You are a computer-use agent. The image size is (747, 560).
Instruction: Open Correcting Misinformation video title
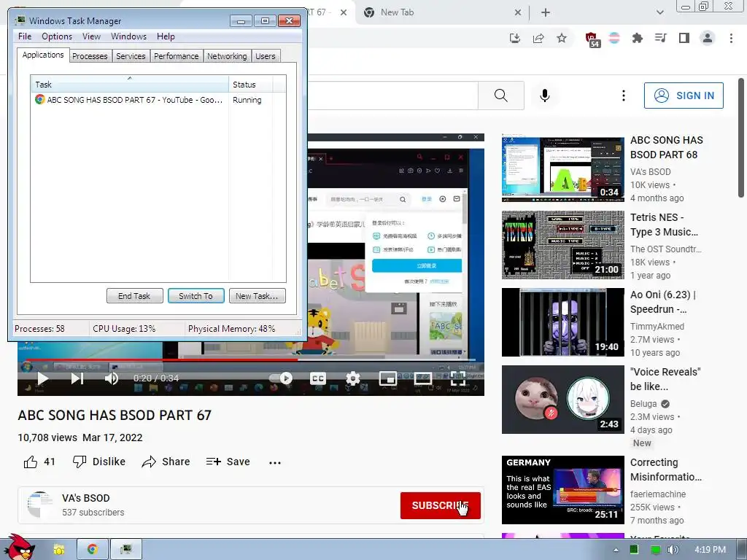pyautogui.click(x=665, y=470)
